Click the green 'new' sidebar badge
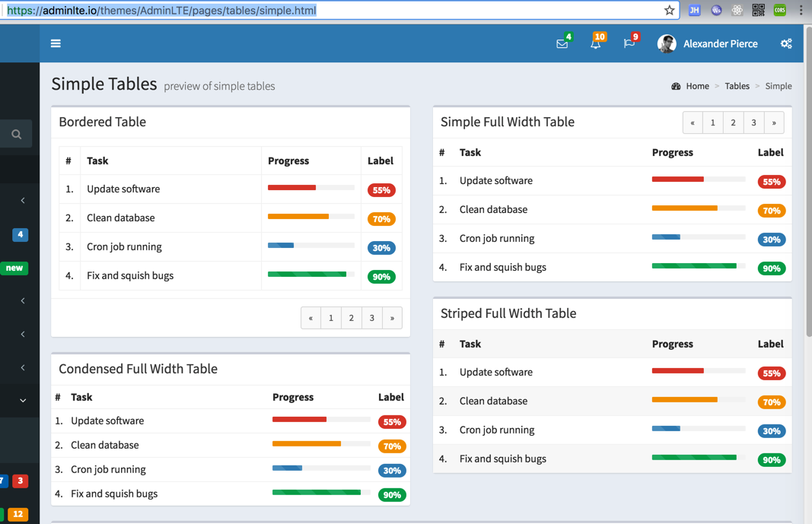Screen dimensions: 812x524 (x=14, y=268)
